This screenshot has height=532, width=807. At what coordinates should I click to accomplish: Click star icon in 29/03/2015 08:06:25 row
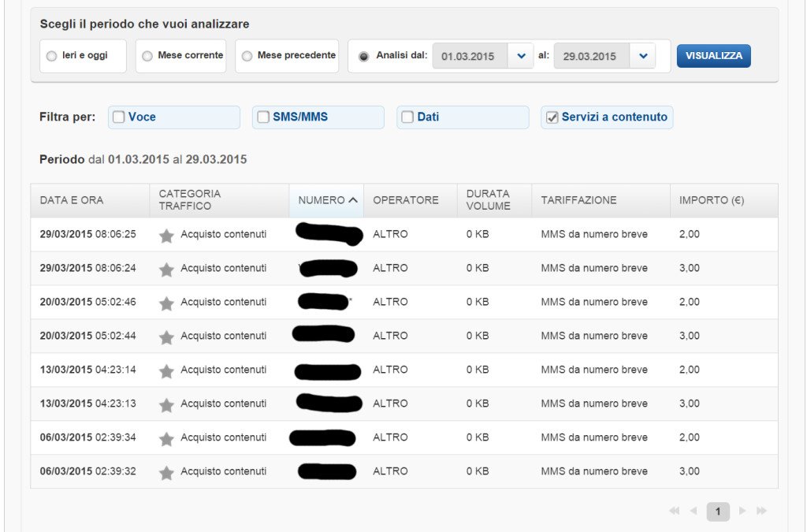[x=166, y=235]
